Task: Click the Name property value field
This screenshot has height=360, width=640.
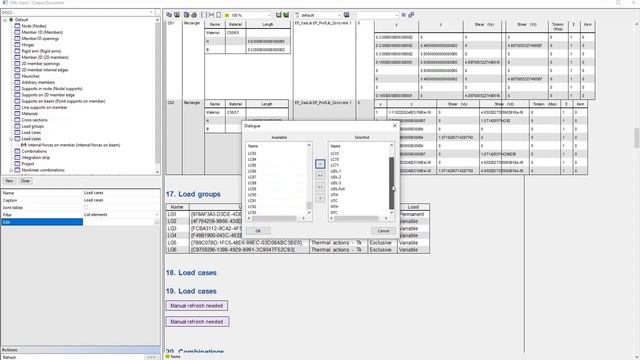Action: click(x=121, y=193)
